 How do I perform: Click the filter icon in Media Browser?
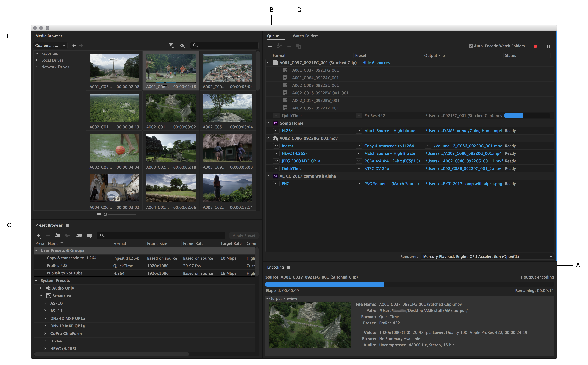coord(171,45)
